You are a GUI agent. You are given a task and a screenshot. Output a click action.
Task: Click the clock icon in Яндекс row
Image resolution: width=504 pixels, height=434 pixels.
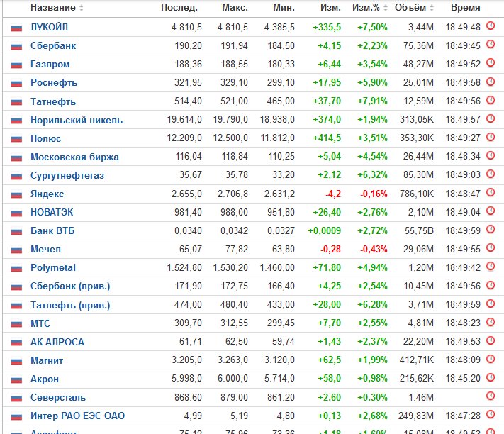point(491,192)
